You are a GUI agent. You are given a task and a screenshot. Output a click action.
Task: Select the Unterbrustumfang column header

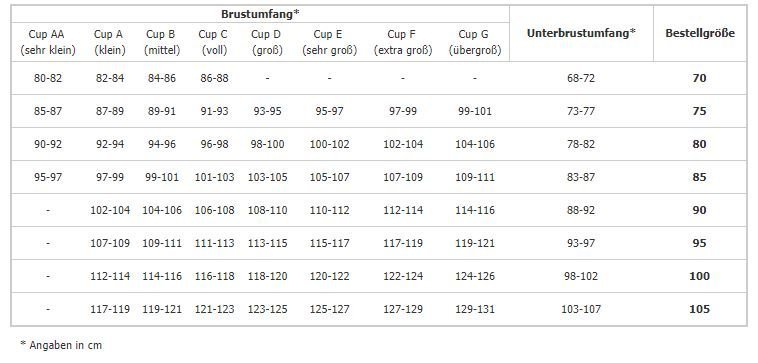click(581, 33)
